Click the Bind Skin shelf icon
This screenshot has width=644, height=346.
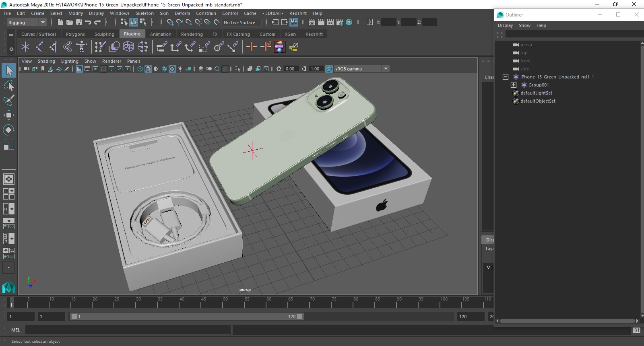[68, 47]
